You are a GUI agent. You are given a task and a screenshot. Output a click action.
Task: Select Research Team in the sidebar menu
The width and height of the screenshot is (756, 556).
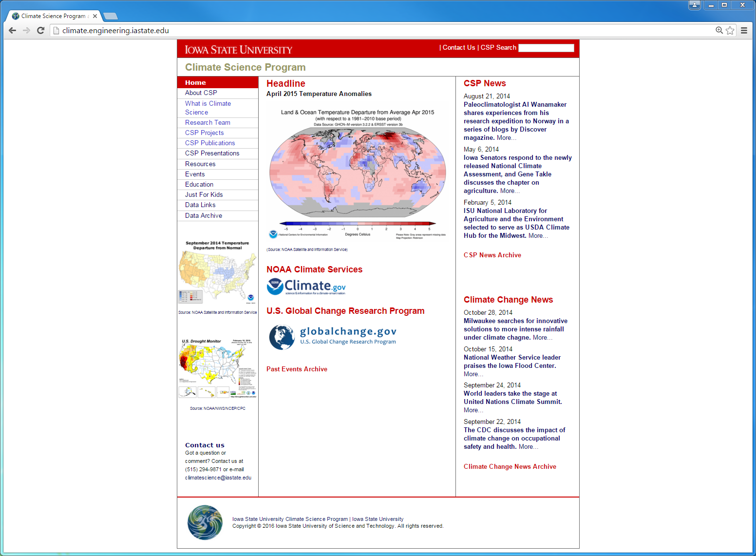[x=208, y=123]
